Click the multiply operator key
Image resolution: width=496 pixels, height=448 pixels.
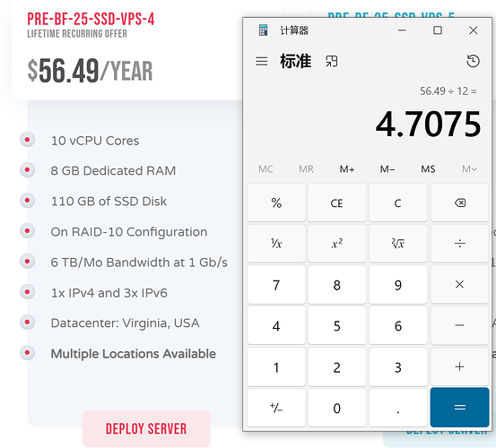tap(459, 284)
